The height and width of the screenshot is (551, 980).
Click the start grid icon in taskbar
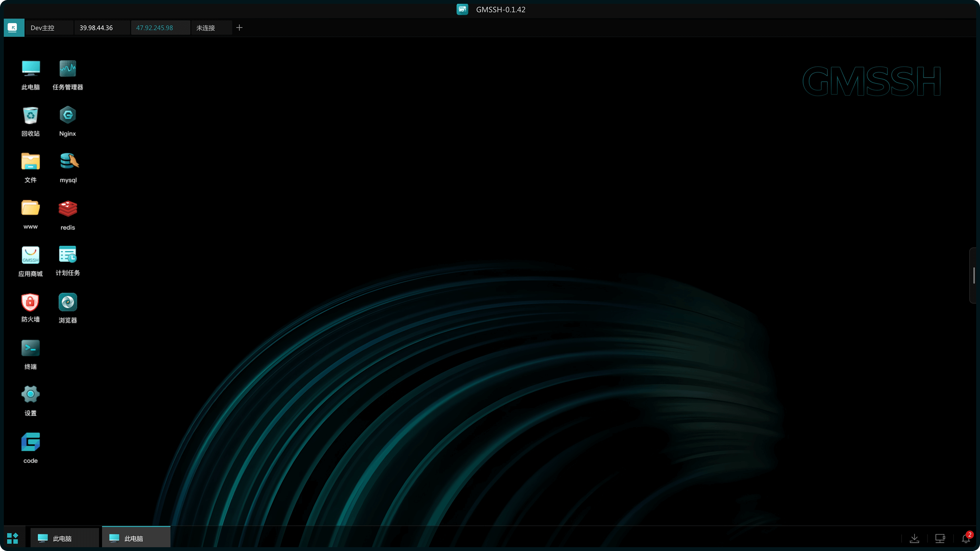click(13, 538)
